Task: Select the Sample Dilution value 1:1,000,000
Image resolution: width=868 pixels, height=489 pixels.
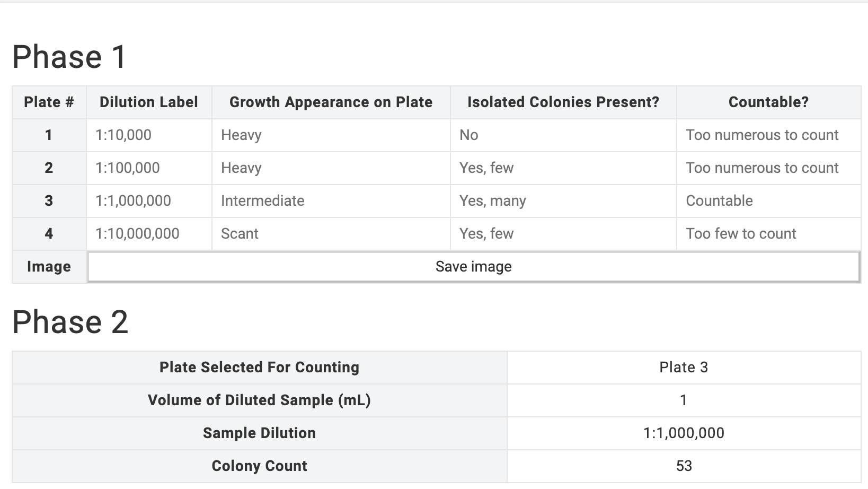Action: click(684, 433)
